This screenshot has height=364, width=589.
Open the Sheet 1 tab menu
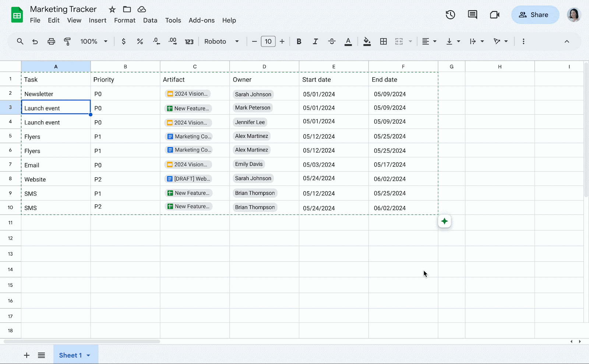[88, 355]
